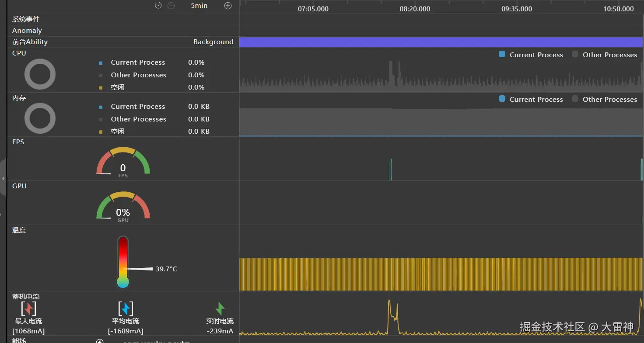Click the FPS spike near 08:20
Viewport: 644px width, 343px height.
pos(391,170)
